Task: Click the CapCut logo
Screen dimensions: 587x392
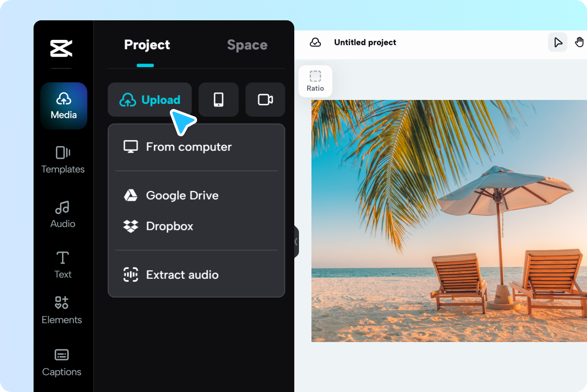Action: pyautogui.click(x=61, y=48)
